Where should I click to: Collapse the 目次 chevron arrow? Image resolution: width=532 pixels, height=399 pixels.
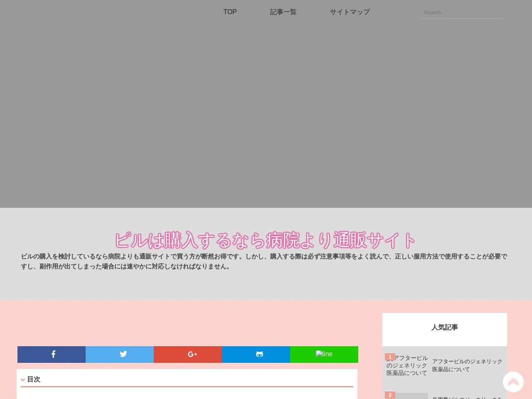click(23, 379)
